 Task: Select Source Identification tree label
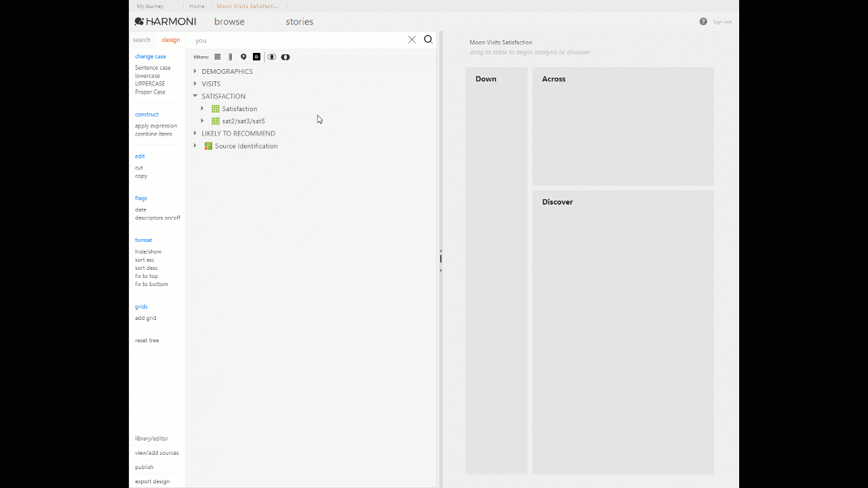click(246, 146)
